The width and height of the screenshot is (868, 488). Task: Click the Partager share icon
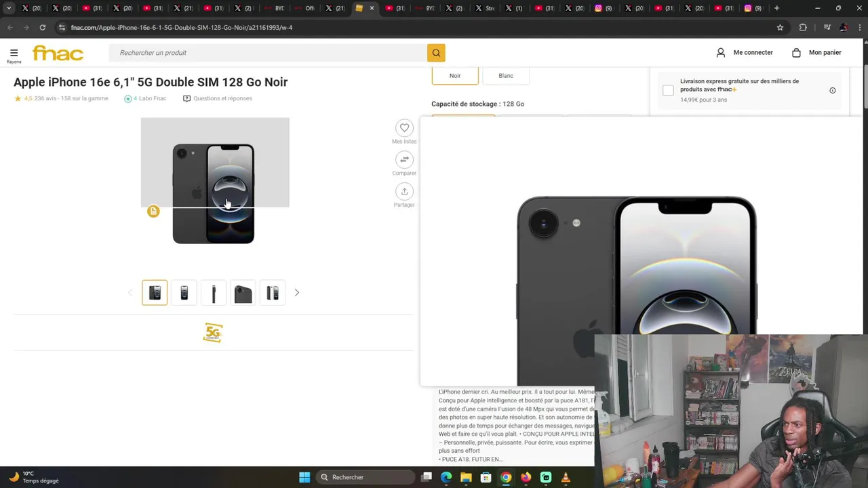tap(404, 191)
